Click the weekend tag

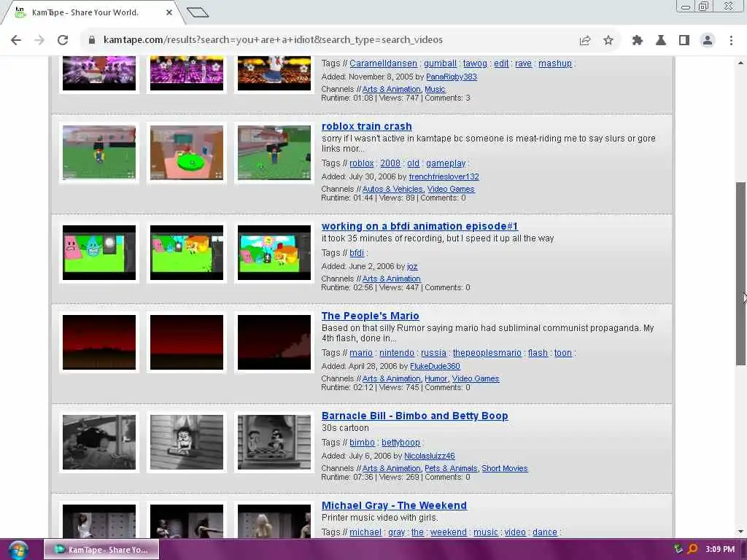tap(449, 532)
